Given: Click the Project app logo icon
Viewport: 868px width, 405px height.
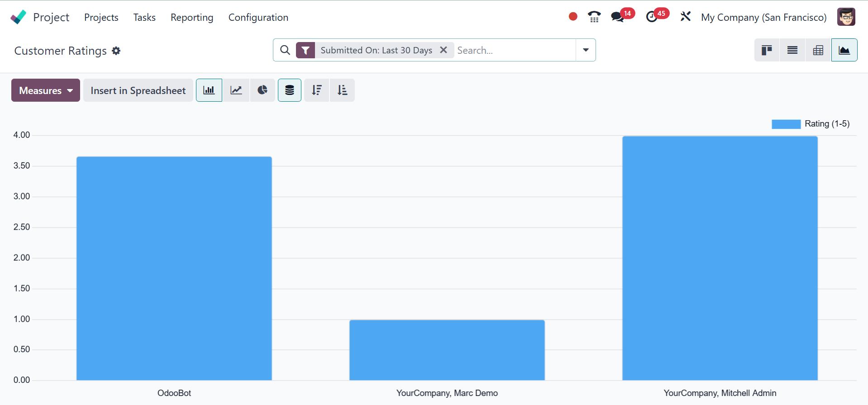Looking at the screenshot, I should tap(18, 17).
